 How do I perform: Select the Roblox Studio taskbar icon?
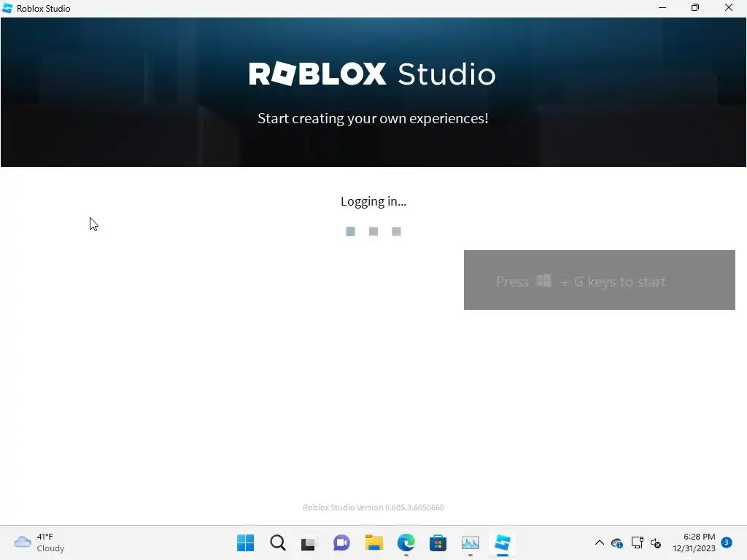502,542
